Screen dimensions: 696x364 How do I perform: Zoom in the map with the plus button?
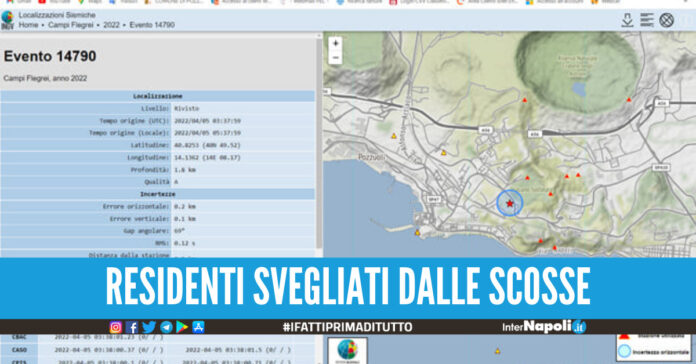click(x=336, y=44)
